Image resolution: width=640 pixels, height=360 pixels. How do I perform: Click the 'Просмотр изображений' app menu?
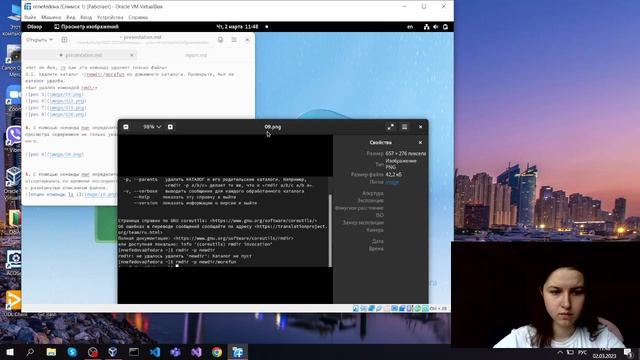pos(86,27)
